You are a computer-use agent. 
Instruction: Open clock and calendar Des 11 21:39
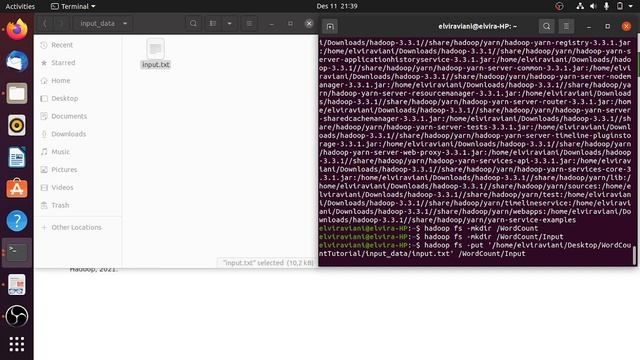[337, 6]
